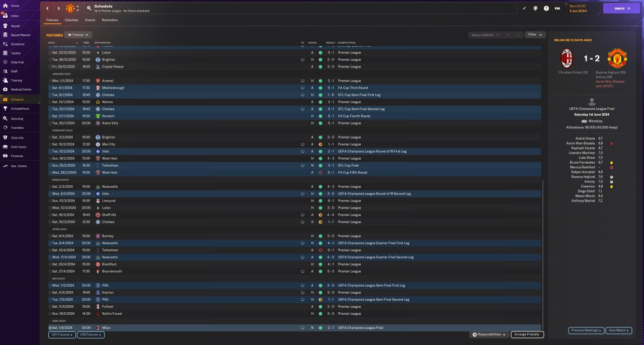Open Squad Planner in sidebar
Viewport: 644px width, 345px height.
tap(20, 35)
